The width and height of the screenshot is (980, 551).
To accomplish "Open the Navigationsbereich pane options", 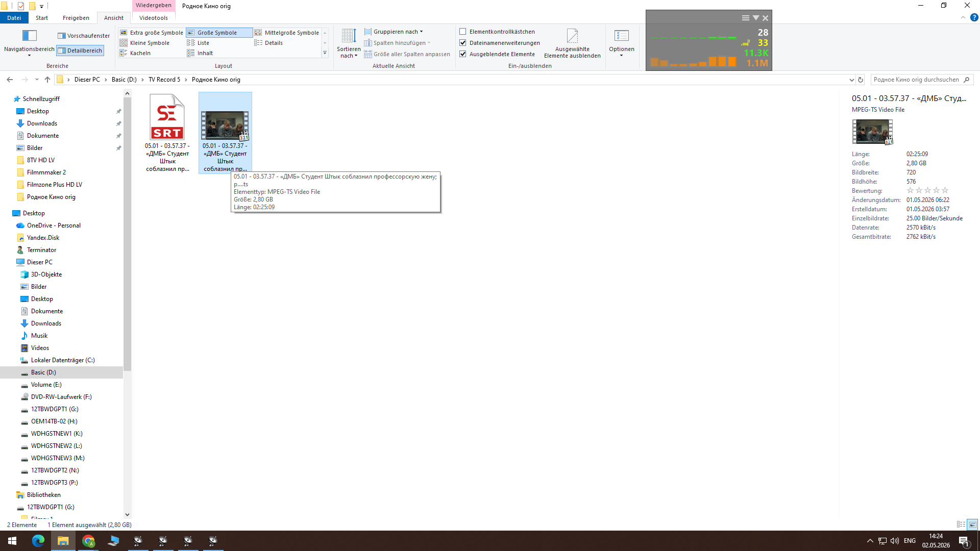I will (x=29, y=43).
